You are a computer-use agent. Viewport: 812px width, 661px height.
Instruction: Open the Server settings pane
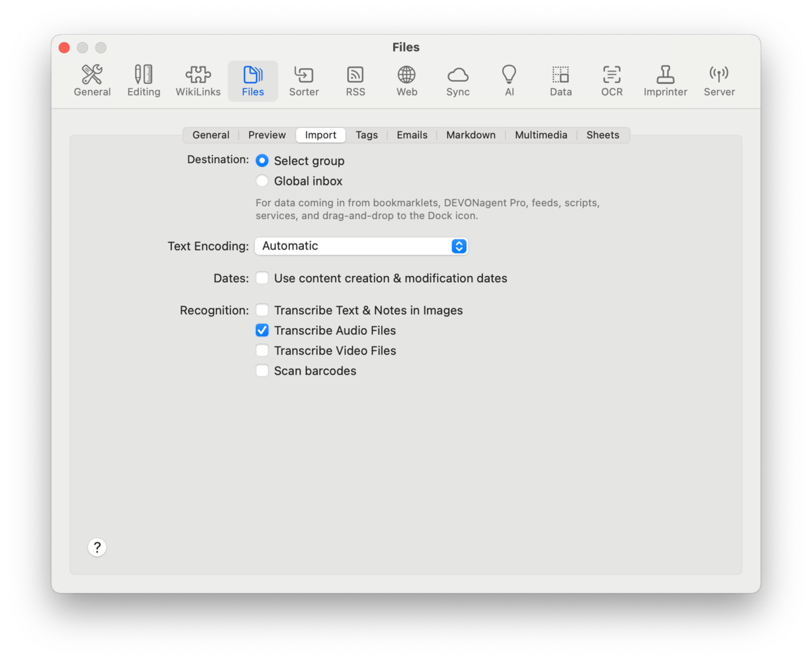click(719, 81)
